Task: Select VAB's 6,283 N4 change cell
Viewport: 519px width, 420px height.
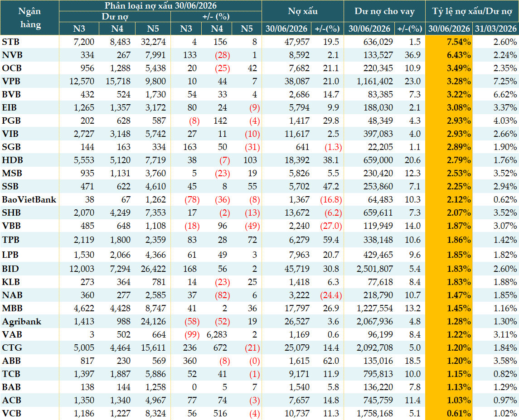Action: 217,335
